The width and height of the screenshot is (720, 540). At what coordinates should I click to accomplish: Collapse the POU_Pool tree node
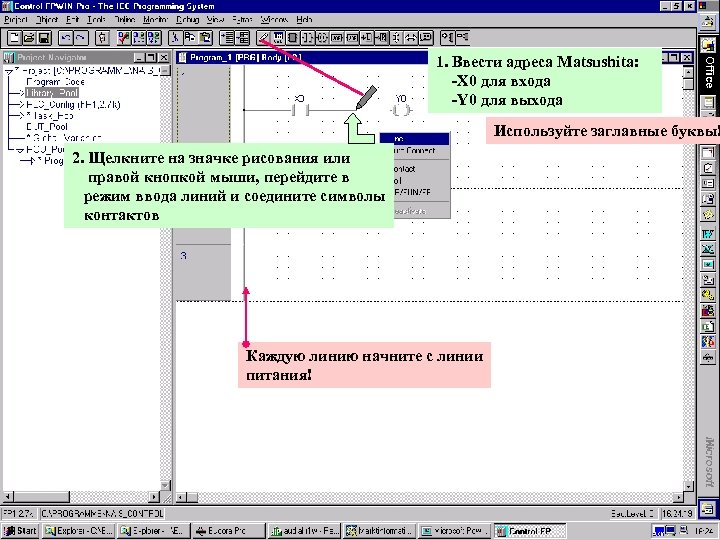(x=20, y=150)
